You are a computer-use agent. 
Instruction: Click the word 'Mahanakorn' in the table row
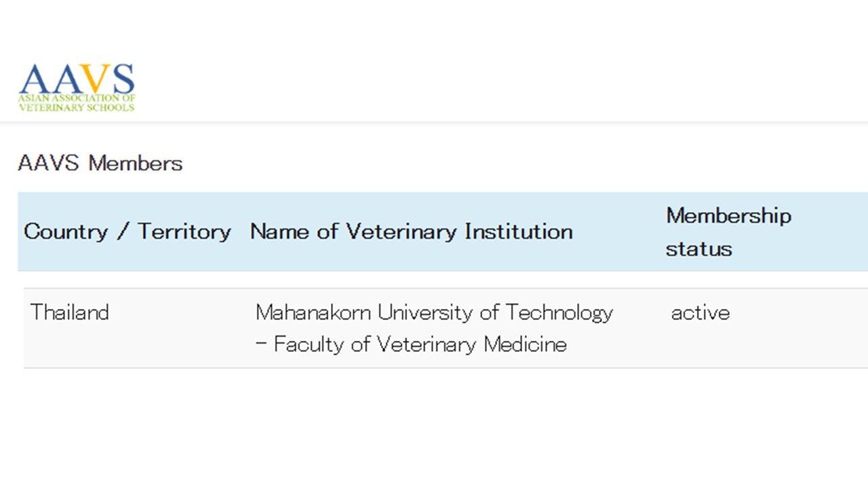tap(313, 312)
